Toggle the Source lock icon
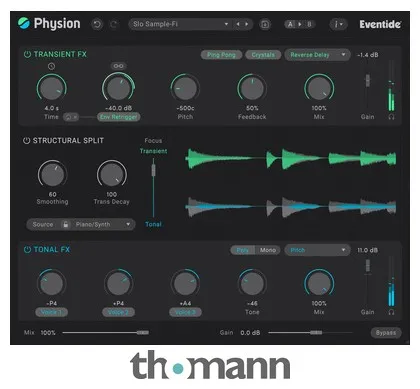This screenshot has height=389, width=420. (66, 224)
